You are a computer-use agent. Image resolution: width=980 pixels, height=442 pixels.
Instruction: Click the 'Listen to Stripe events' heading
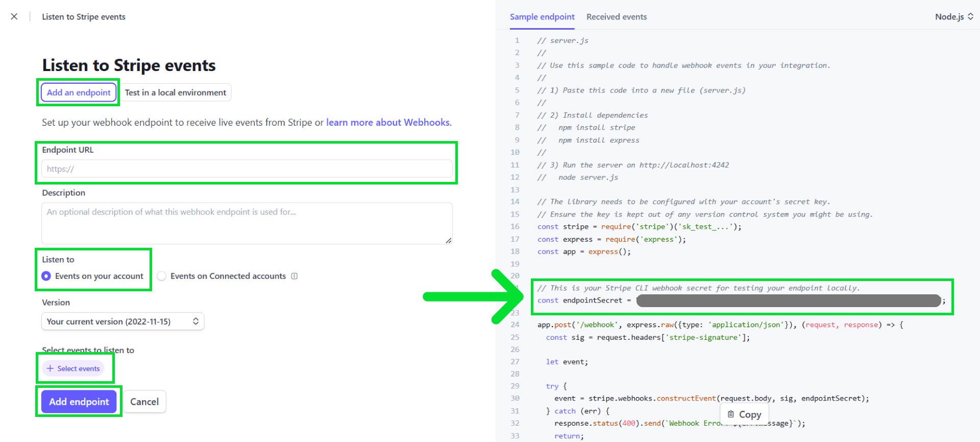(x=129, y=65)
